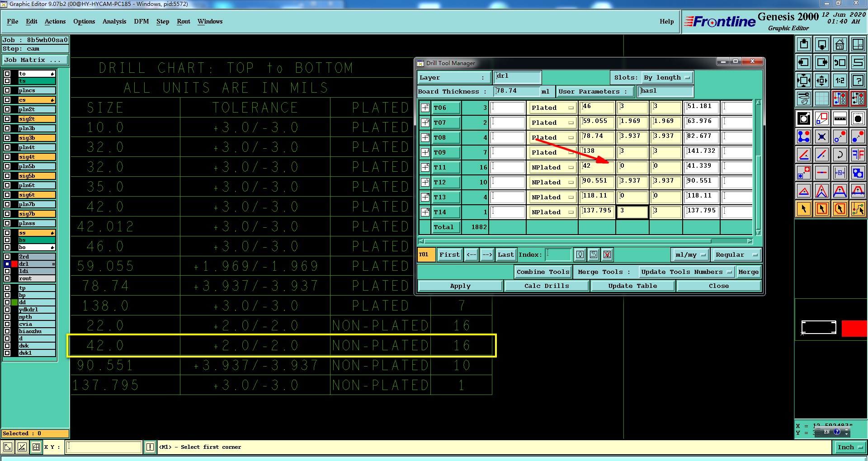This screenshot has height=461, width=868.
Task: Toggle checkbox for layer plncs
Action: 7,90
